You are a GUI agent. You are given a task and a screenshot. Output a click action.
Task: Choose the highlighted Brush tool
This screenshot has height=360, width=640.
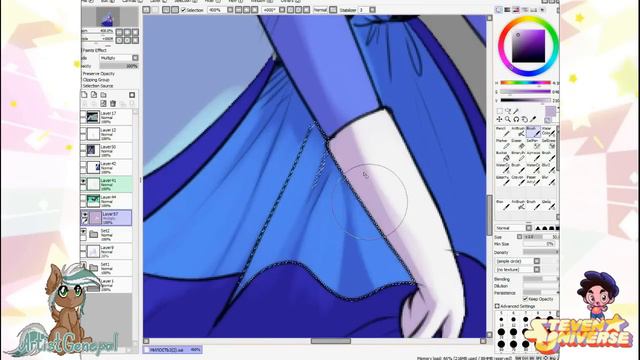[533, 131]
